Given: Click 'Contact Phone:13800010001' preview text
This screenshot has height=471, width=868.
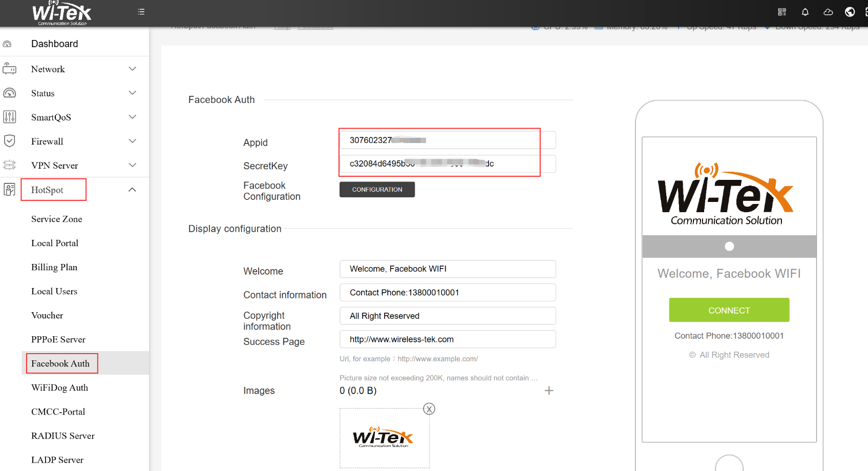Looking at the screenshot, I should pyautogui.click(x=729, y=336).
